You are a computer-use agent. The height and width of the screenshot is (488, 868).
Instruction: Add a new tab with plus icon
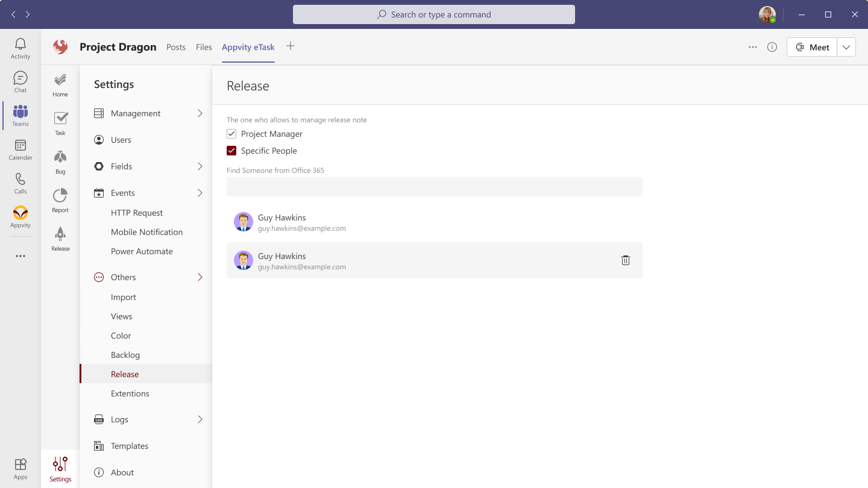click(x=291, y=46)
